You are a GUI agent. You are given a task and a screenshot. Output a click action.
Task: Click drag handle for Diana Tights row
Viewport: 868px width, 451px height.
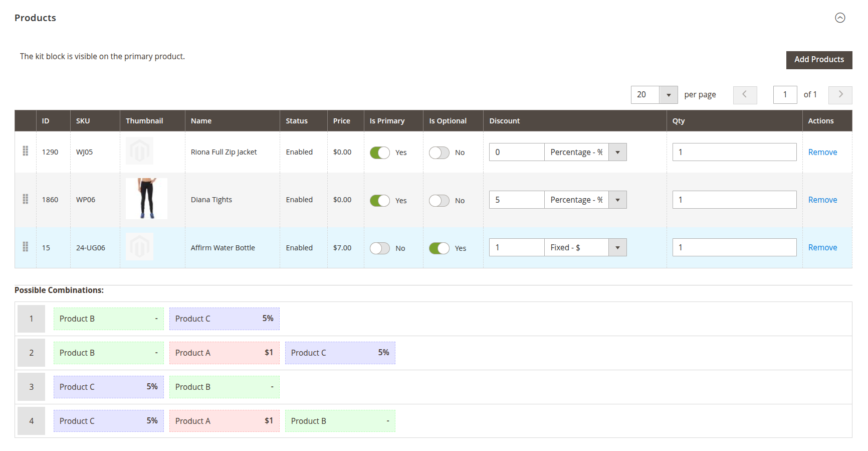(26, 199)
